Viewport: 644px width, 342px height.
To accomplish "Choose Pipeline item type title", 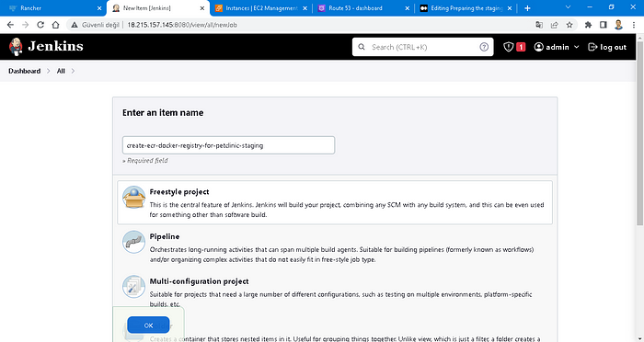I will pos(165,236).
